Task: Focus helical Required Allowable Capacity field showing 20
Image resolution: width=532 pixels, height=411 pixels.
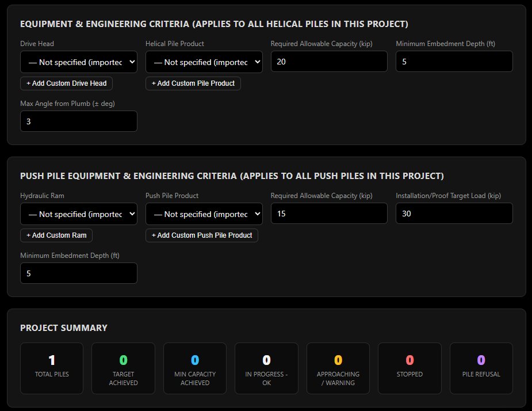Action: 329,62
